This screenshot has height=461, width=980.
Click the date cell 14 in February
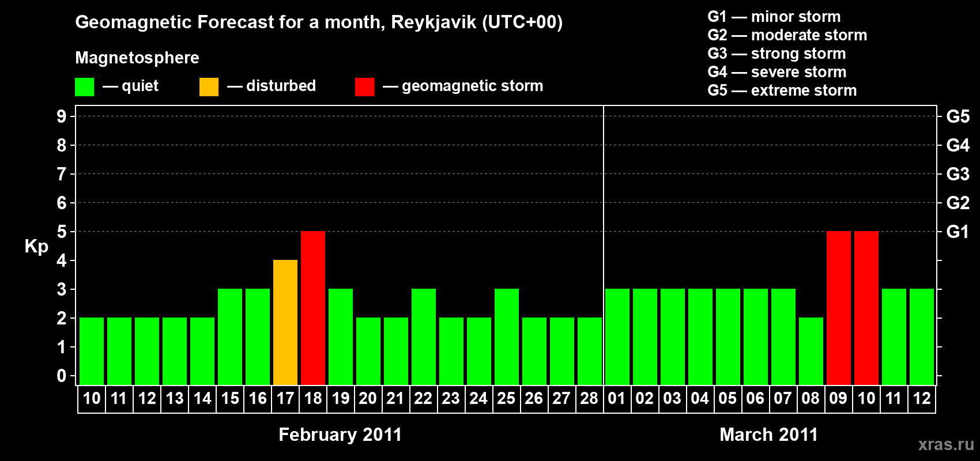point(202,399)
